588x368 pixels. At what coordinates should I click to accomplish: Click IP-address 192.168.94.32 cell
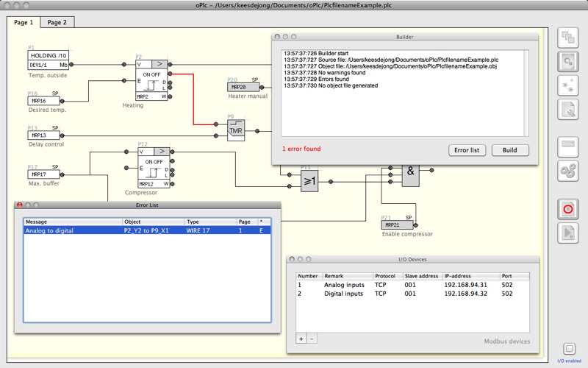[465, 294]
